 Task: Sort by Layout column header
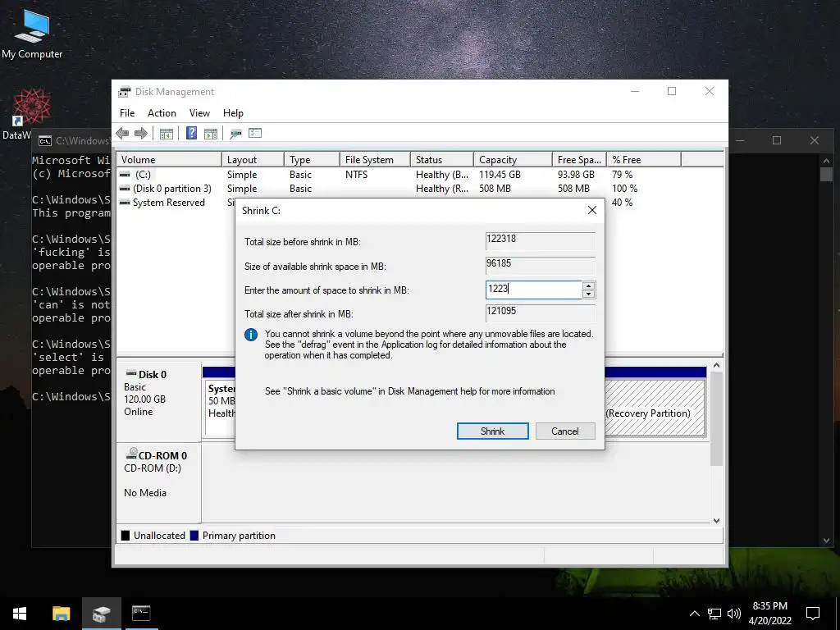pyautogui.click(x=253, y=160)
